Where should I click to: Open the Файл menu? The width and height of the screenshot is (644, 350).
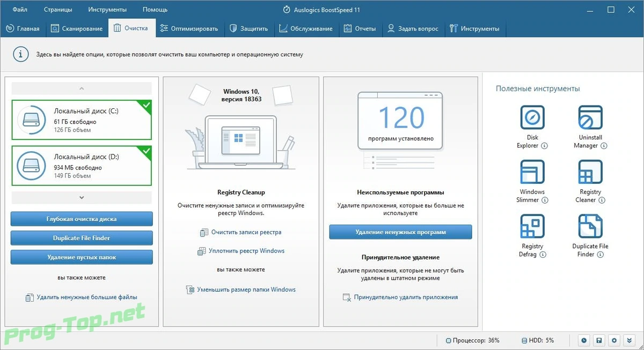[x=20, y=10]
